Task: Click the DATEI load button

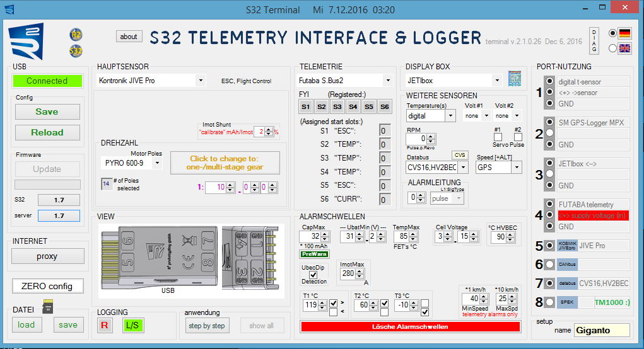Action: tap(26, 325)
